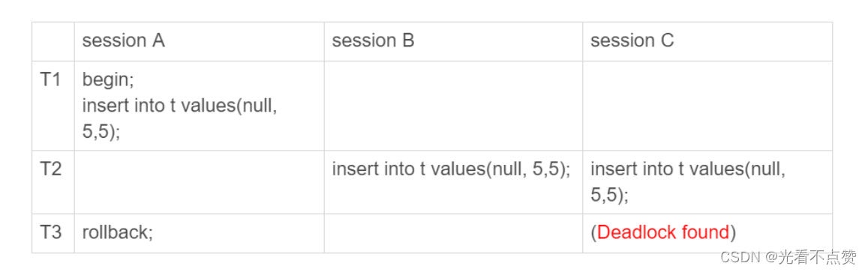The height and width of the screenshot is (272, 868).
Task: Click the 5,5); line in session C cell
Action: point(609,196)
